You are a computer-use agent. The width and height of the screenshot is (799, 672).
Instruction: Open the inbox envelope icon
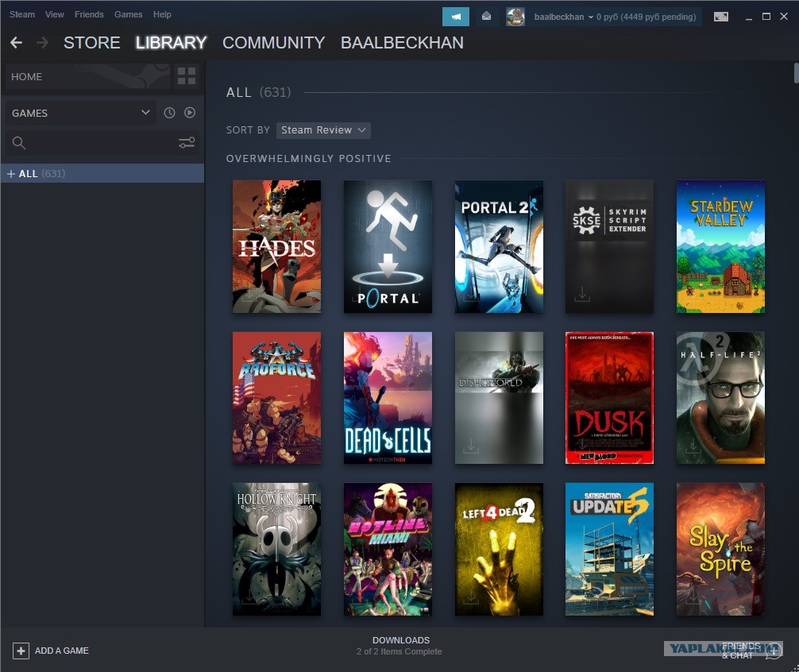click(x=487, y=17)
